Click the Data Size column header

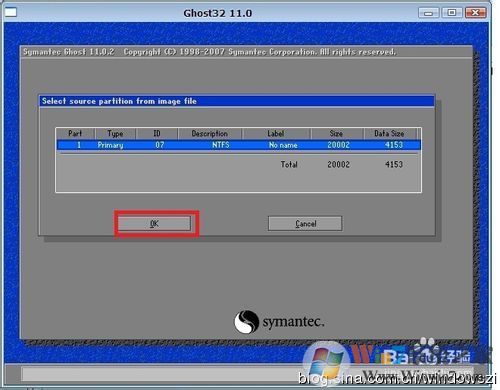point(389,133)
